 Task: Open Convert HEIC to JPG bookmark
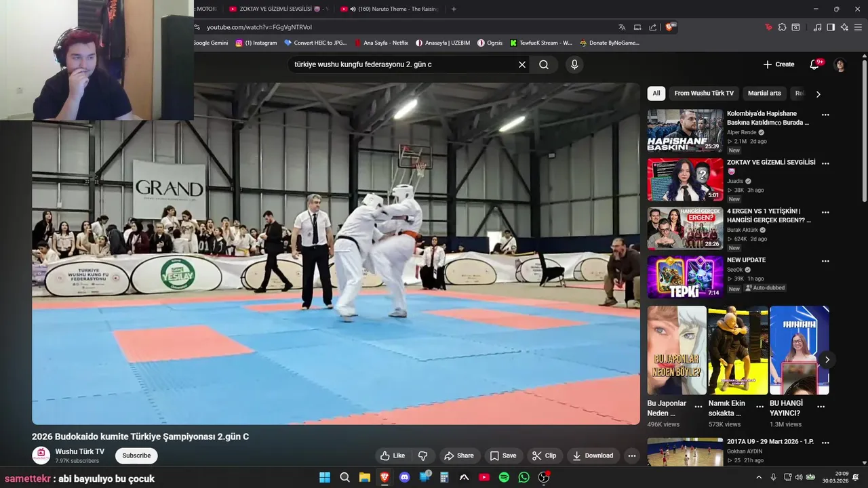[315, 43]
